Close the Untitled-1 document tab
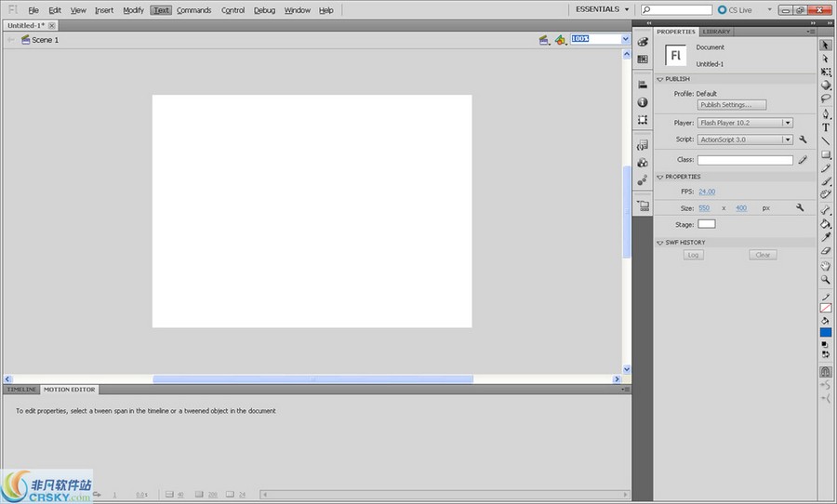This screenshot has width=837, height=504. coord(52,26)
